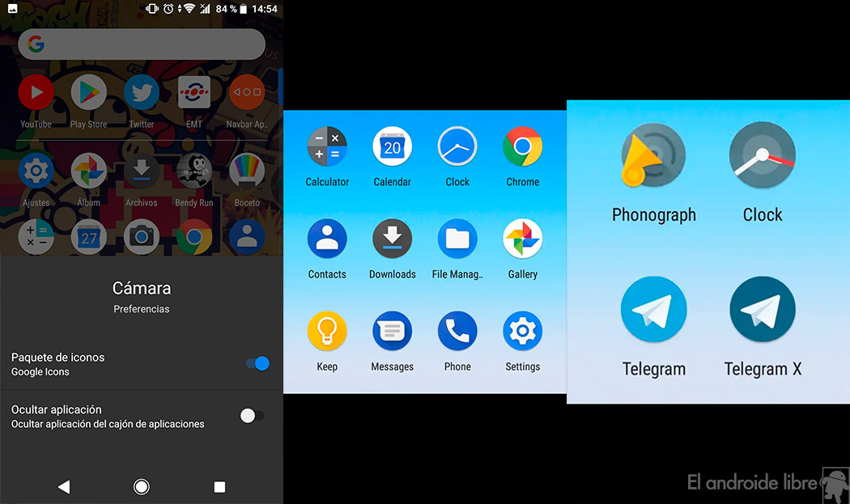
Task: Open the Calendar icon showing 20
Action: (392, 146)
